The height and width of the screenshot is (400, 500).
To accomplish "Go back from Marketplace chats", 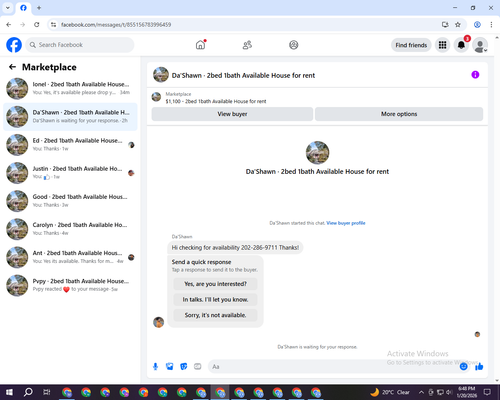I will point(12,67).
